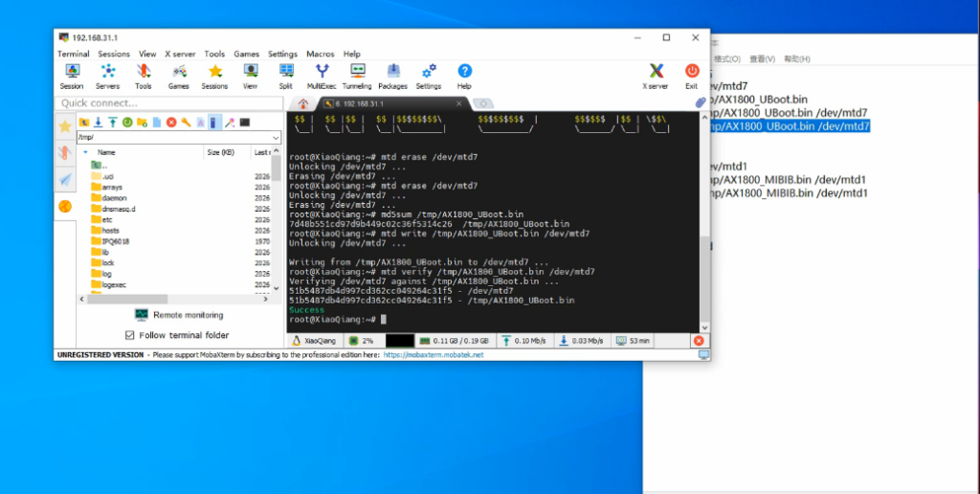Click the Quick connect input field
Viewport: 980px width, 494px height.
[168, 103]
